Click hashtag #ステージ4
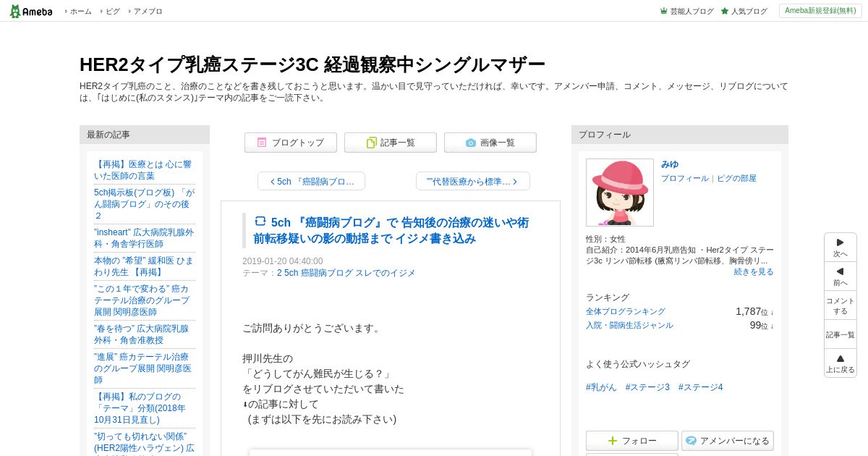The width and height of the screenshot is (868, 456). pos(700,387)
